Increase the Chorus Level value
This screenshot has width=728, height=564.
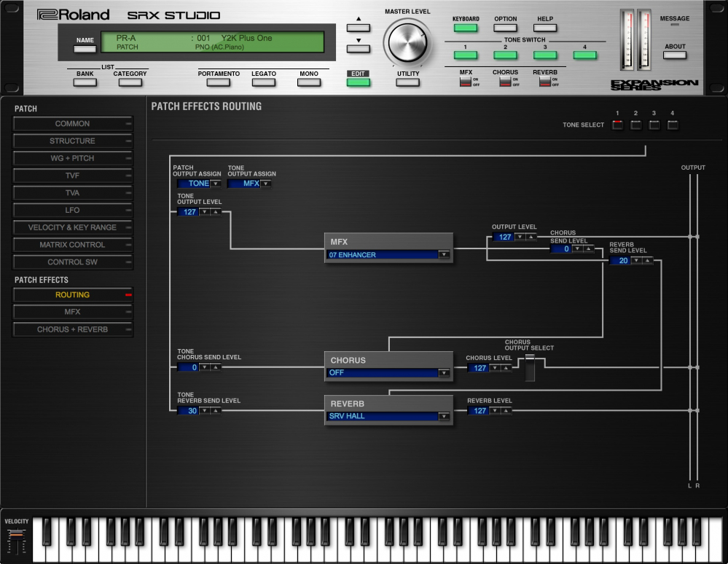coord(505,368)
